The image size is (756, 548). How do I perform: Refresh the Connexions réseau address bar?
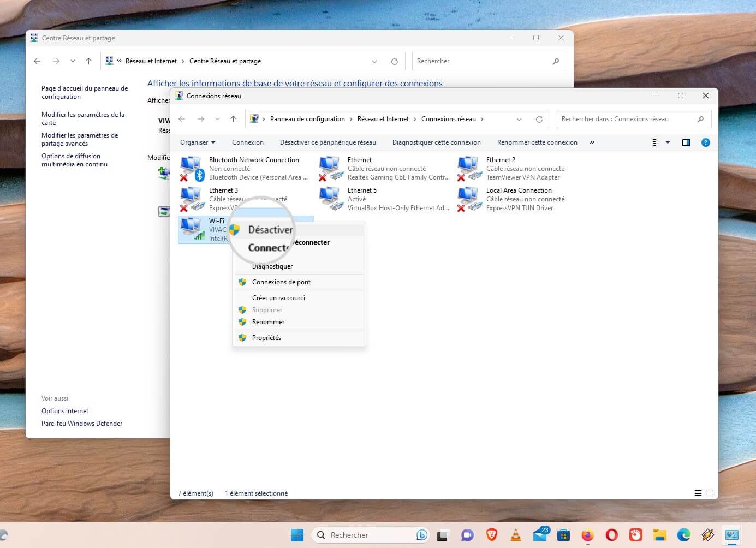539,119
